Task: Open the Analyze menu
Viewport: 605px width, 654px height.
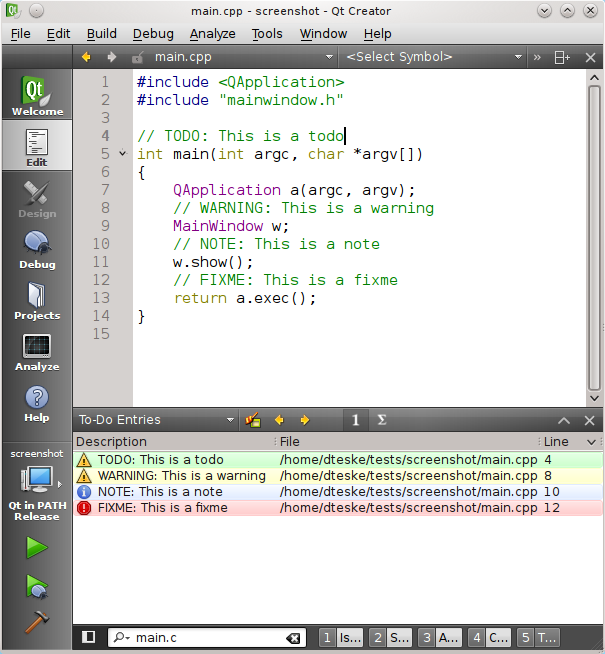Action: (213, 33)
